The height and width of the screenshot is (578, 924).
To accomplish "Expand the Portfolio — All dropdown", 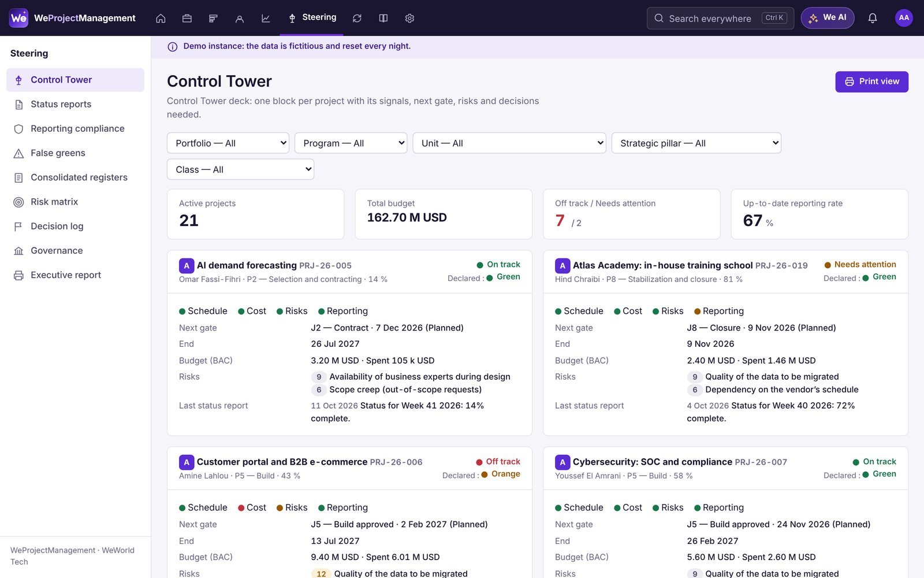I will 228,143.
